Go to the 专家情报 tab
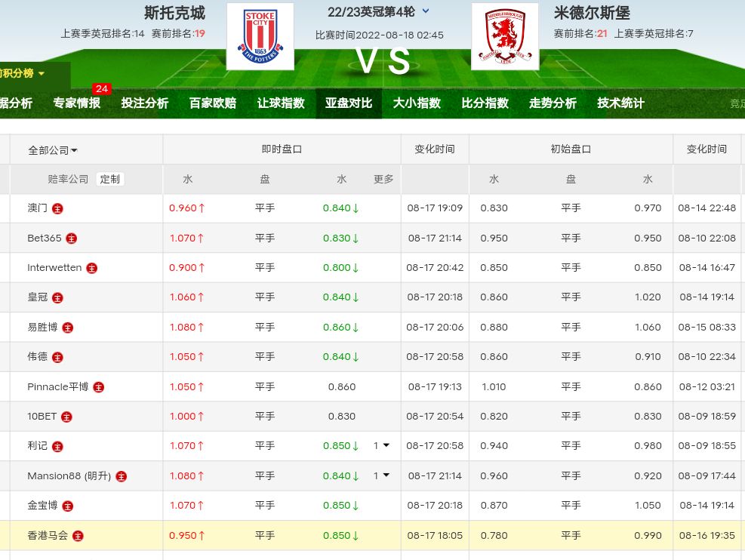745x560 pixels. 76,103
